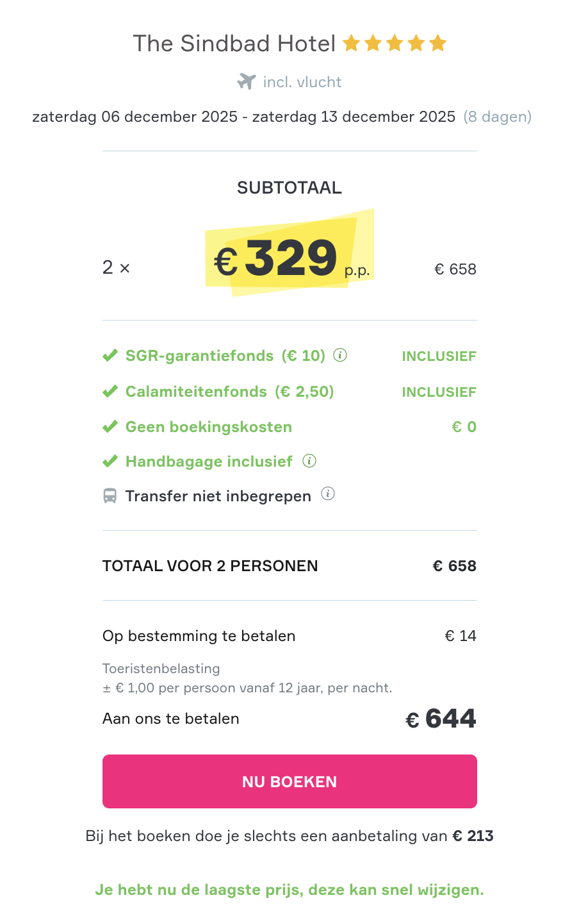Click The Sindbad Hotel title
The width and height of the screenshot is (588, 909).
pyautogui.click(x=234, y=44)
